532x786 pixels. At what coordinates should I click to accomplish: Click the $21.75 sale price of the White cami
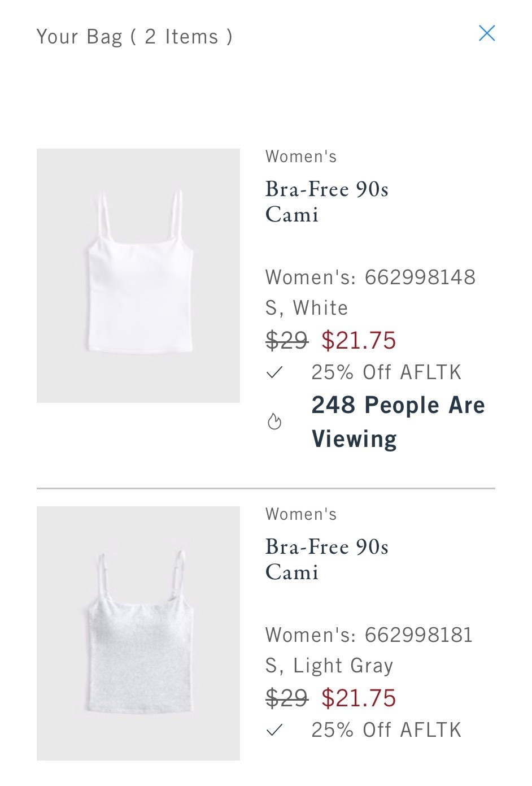359,340
